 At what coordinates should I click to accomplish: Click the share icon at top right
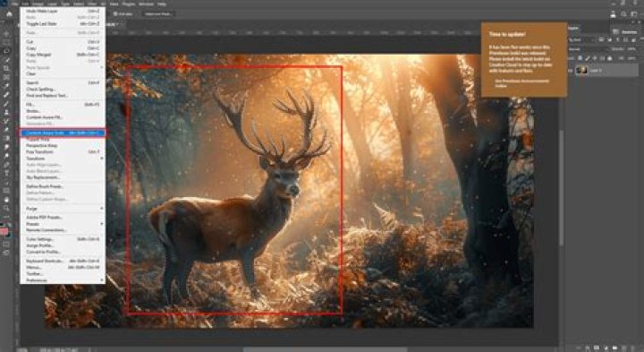coord(614,13)
